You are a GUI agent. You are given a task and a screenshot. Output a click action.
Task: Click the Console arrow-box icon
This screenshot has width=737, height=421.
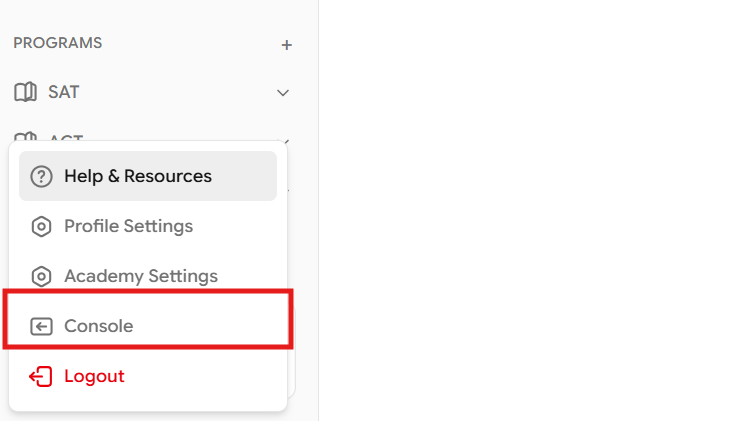(41, 326)
